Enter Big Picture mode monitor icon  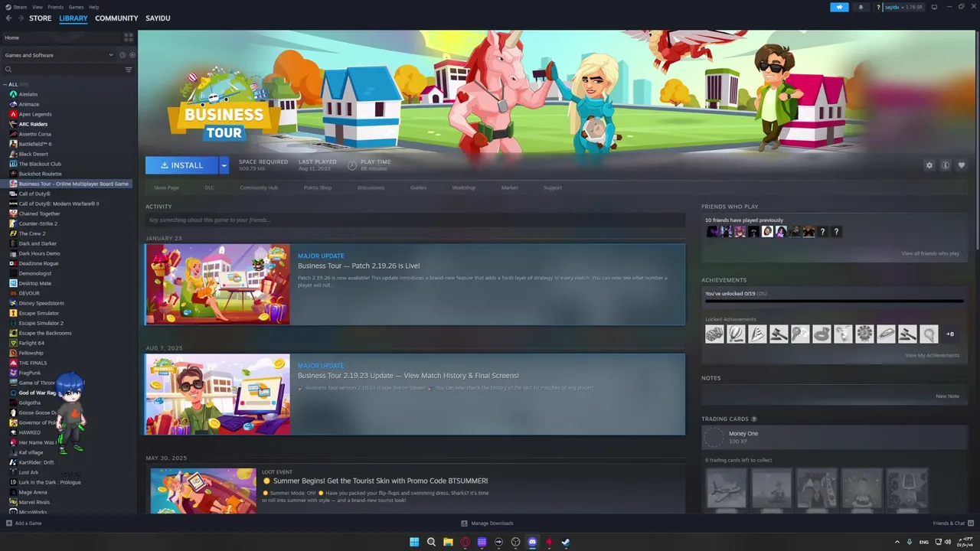click(x=933, y=7)
